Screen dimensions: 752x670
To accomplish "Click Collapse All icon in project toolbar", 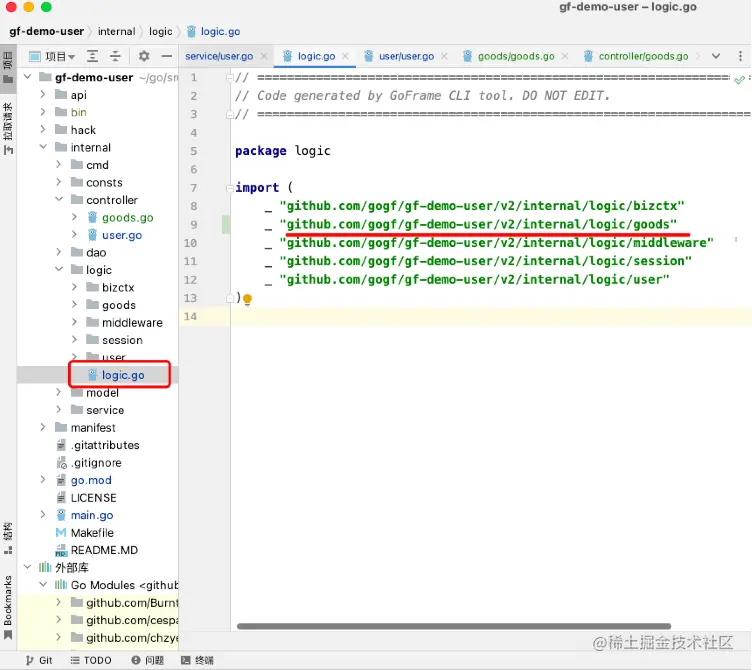I will coord(115,56).
